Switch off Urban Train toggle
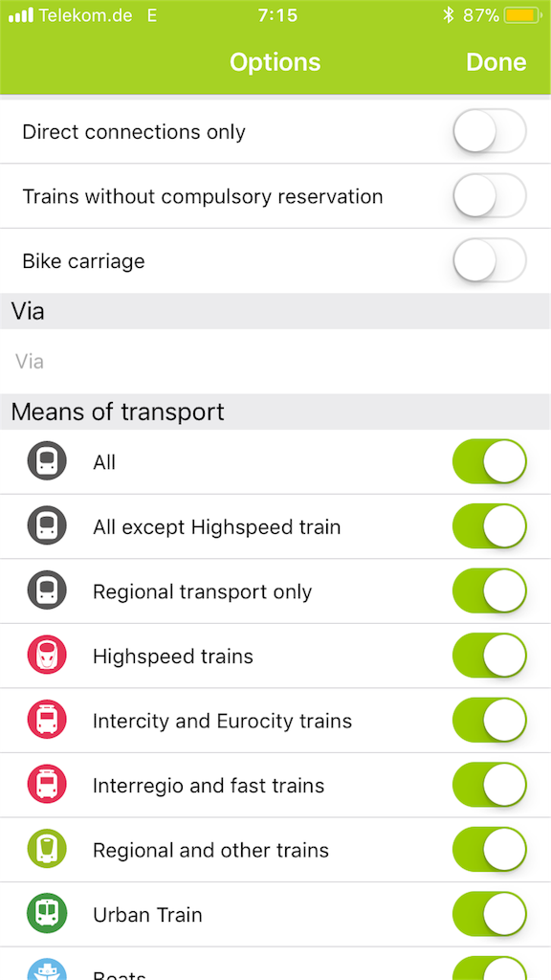This screenshot has width=551, height=980. click(490, 914)
